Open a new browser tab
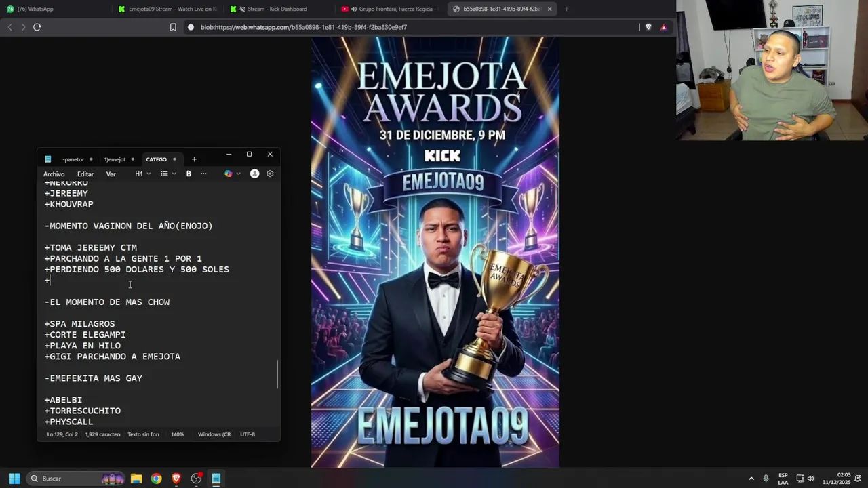 pos(566,9)
